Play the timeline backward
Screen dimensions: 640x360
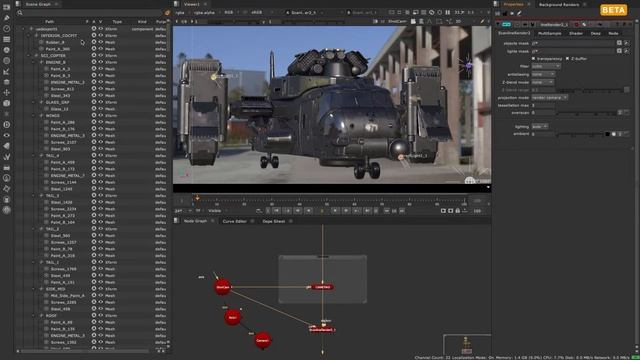(309, 211)
